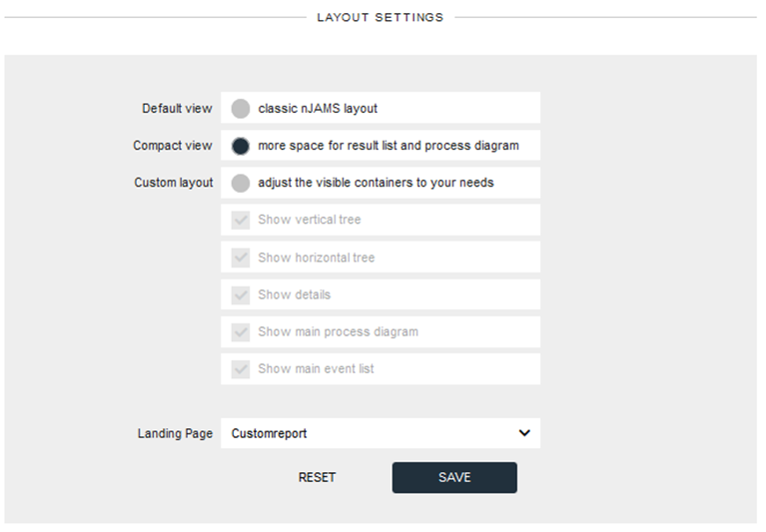This screenshot has width=766, height=532.
Task: Click the 'Show details' label
Action: [x=294, y=294]
